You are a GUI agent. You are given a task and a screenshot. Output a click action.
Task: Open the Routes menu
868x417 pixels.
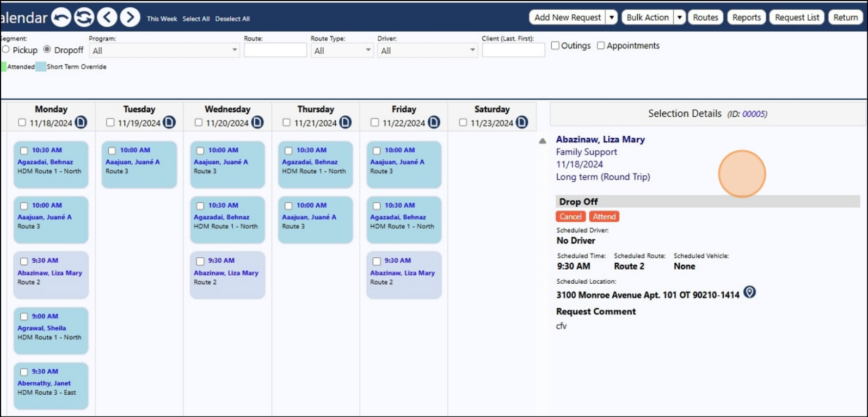(705, 17)
